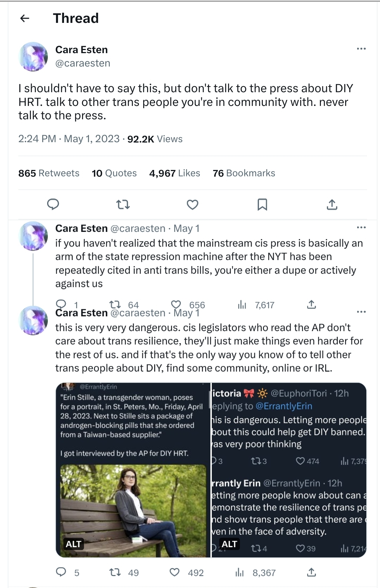View analytics for tweet with 8,367 views
This screenshot has height=588, width=380.
[x=240, y=573]
